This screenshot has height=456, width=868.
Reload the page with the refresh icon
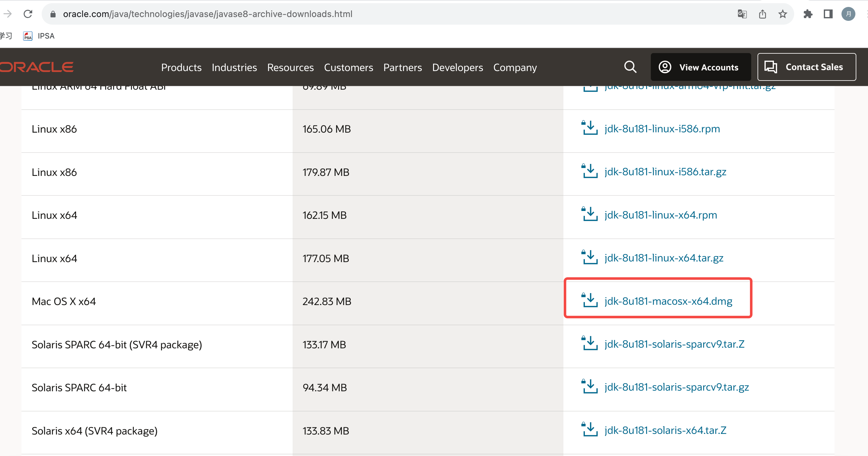28,14
